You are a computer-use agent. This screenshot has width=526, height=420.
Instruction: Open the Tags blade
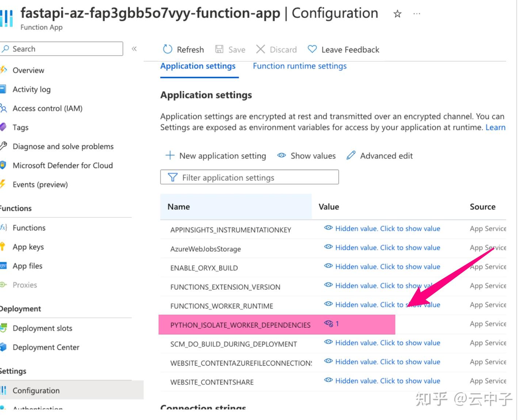20,127
